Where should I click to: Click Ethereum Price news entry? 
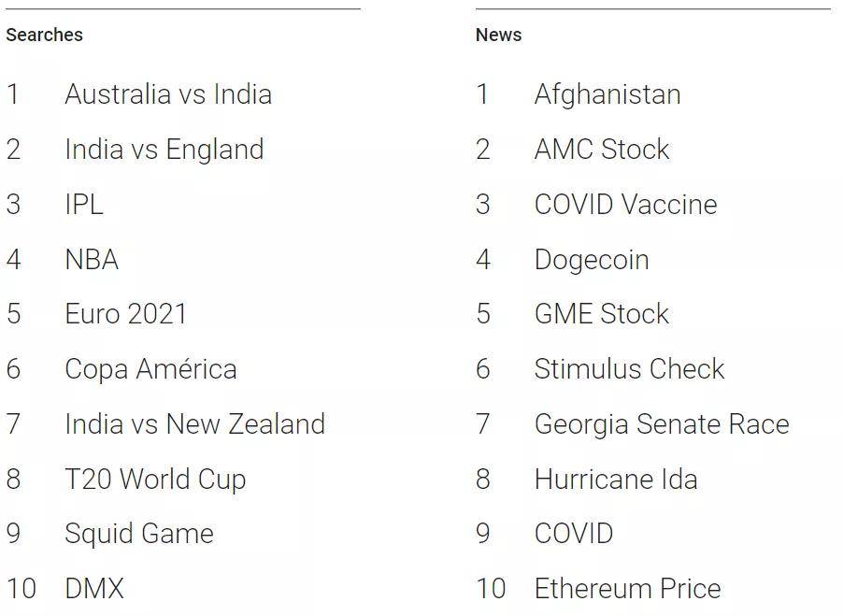click(x=628, y=589)
